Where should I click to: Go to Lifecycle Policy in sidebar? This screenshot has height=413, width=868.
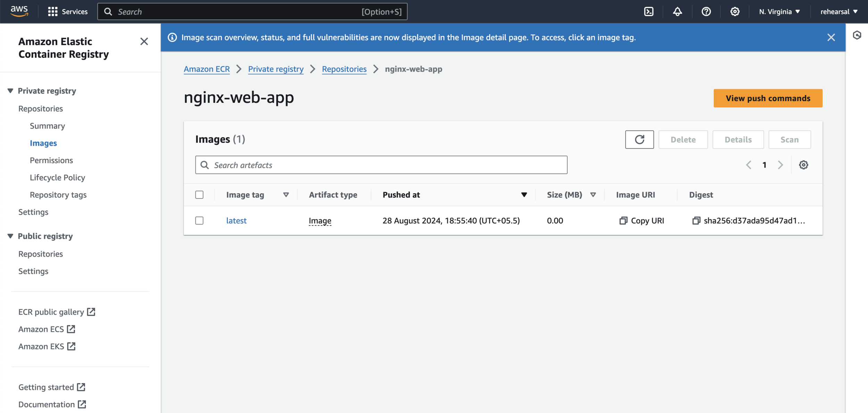click(x=57, y=178)
